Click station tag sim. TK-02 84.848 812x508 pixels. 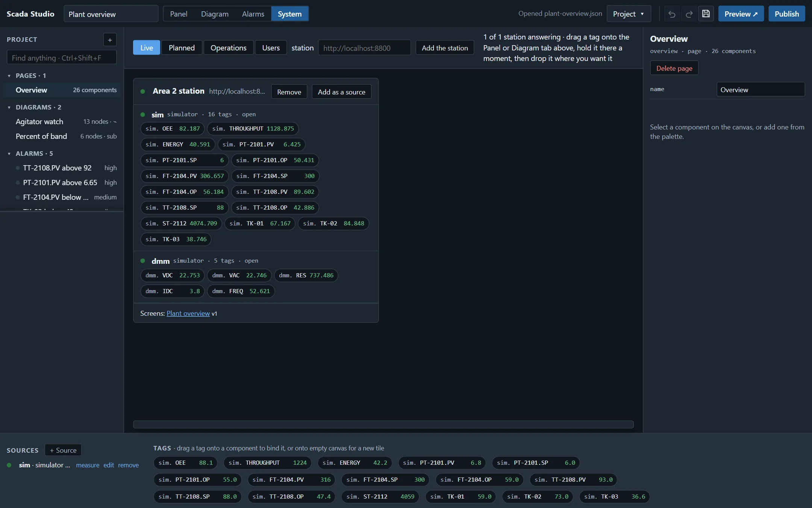point(333,224)
